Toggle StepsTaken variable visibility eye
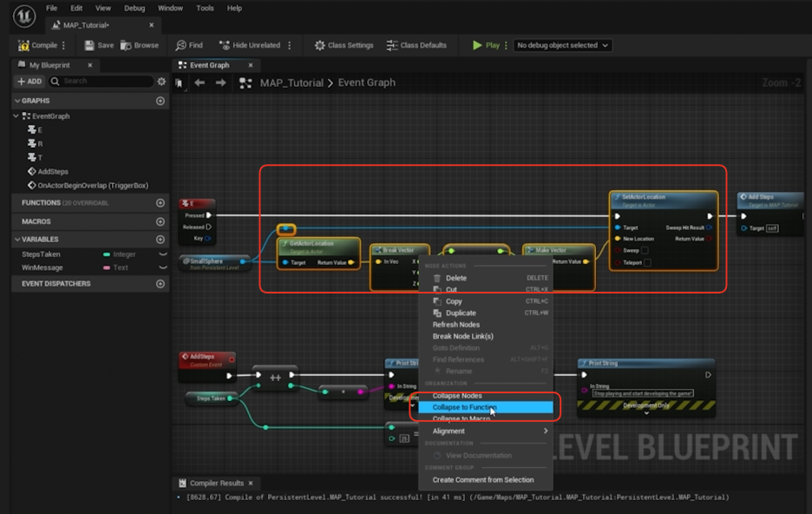This screenshot has height=514, width=812. point(162,254)
